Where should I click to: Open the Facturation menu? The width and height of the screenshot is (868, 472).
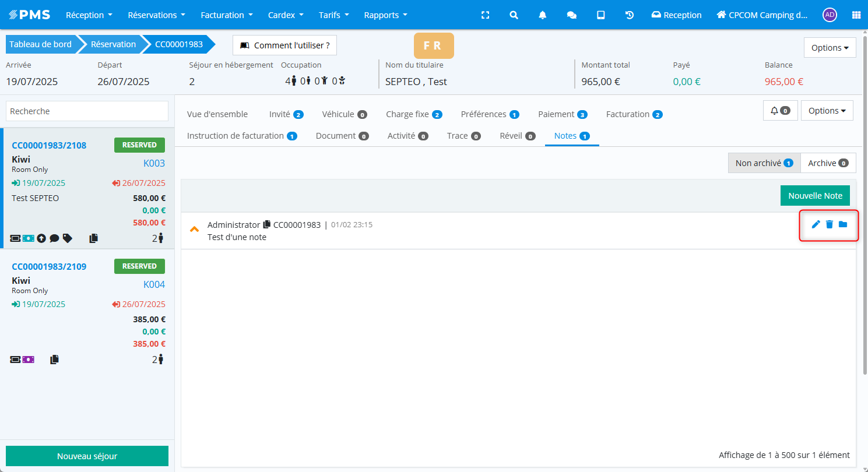227,15
